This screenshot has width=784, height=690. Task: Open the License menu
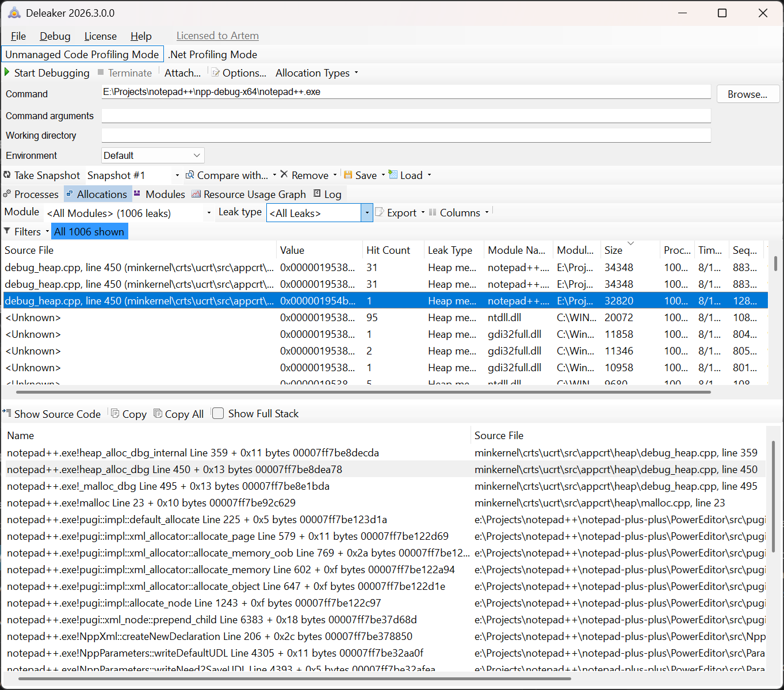(101, 36)
